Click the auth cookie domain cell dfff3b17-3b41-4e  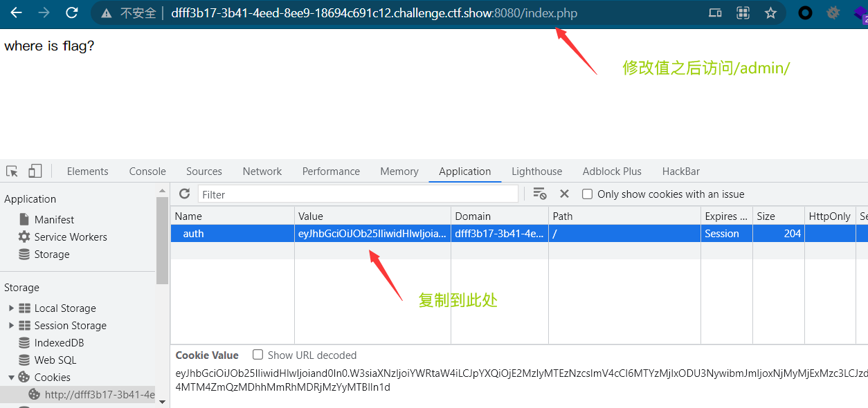(500, 233)
